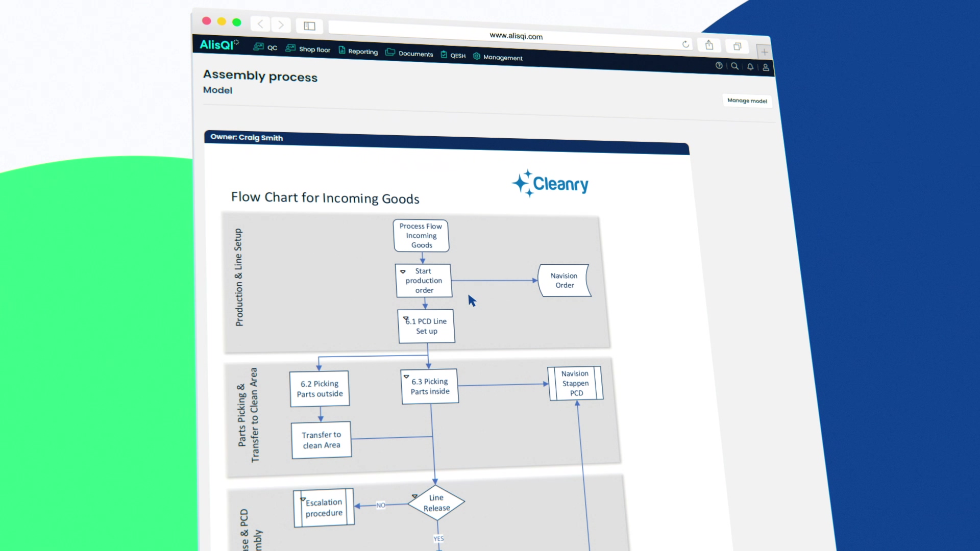Click the browser tab overview icon
The width and height of the screenshot is (980, 551).
[x=737, y=46]
